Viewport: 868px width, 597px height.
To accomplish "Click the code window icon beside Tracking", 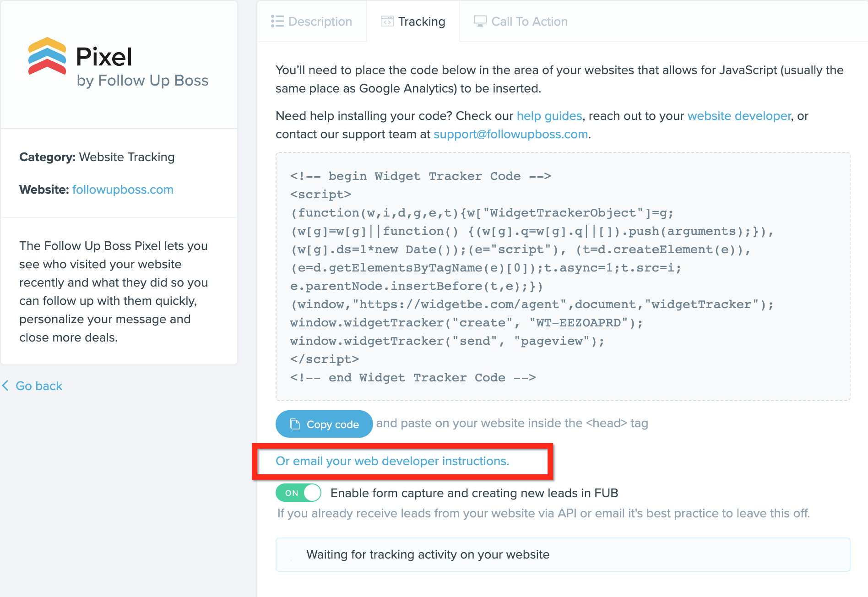I will (387, 22).
